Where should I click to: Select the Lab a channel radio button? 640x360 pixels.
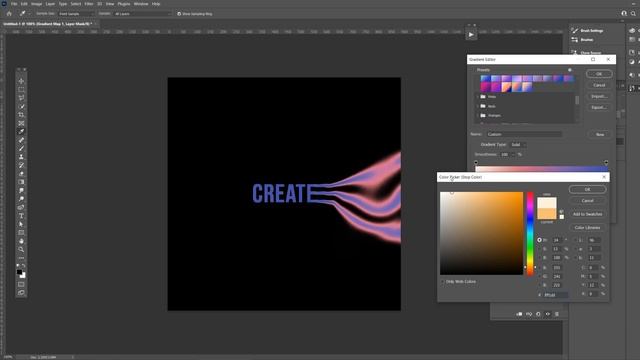click(x=575, y=249)
